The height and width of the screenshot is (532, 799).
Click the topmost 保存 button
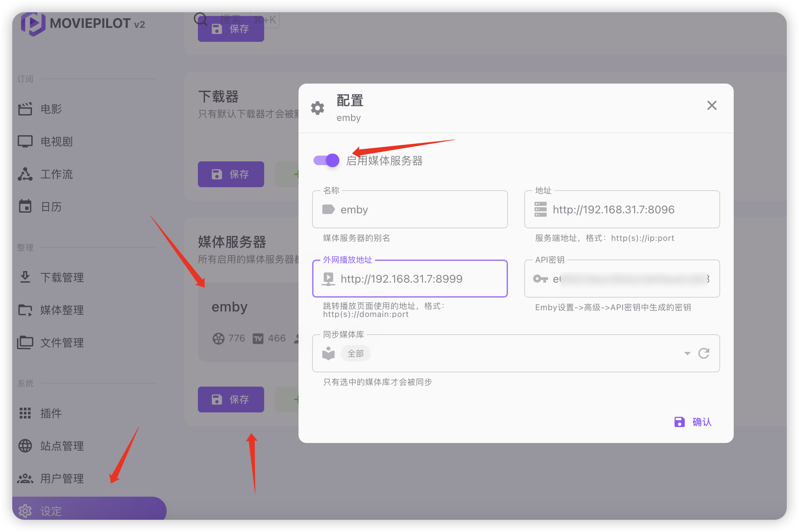(x=231, y=29)
